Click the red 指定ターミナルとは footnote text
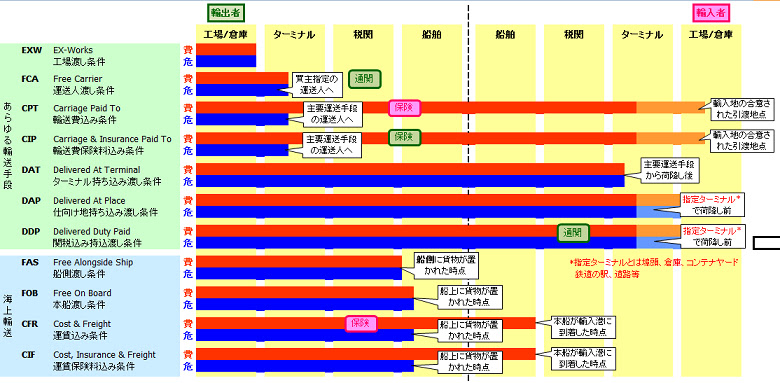Viewport: 780px width, 383px height. coord(654,268)
